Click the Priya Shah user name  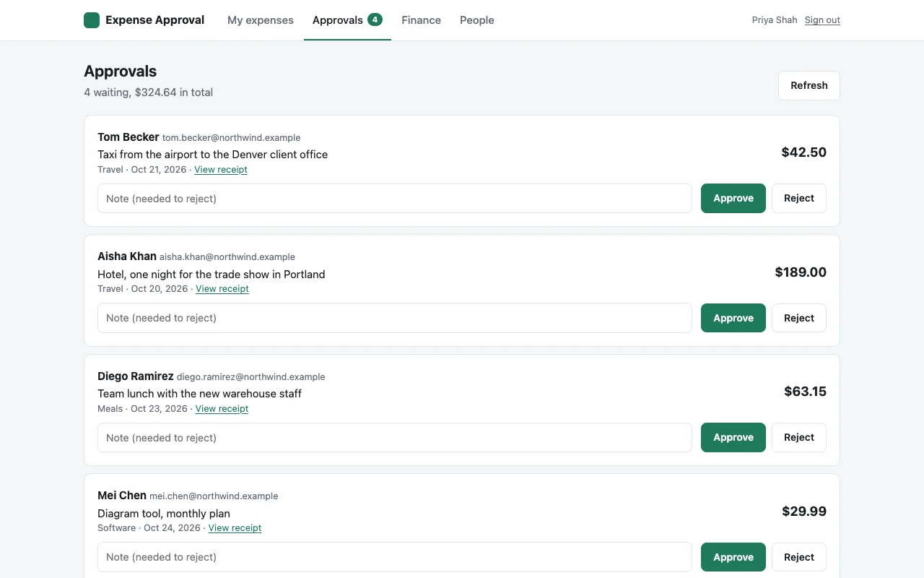coord(775,20)
